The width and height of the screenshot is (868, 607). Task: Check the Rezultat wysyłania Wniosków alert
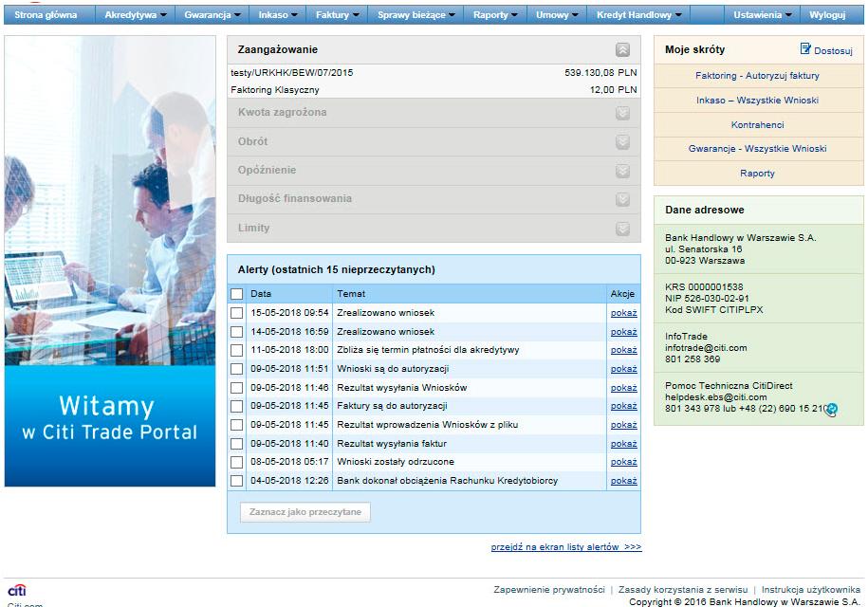click(237, 388)
